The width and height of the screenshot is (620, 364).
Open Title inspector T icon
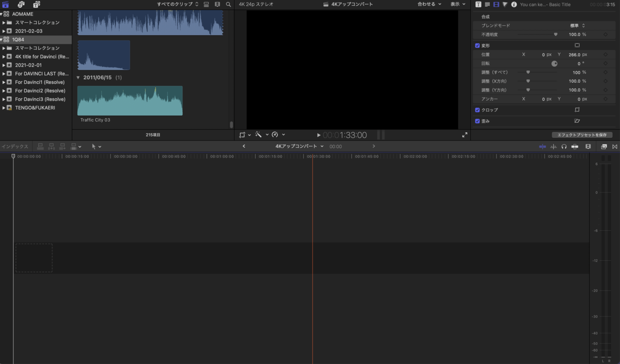click(478, 4)
